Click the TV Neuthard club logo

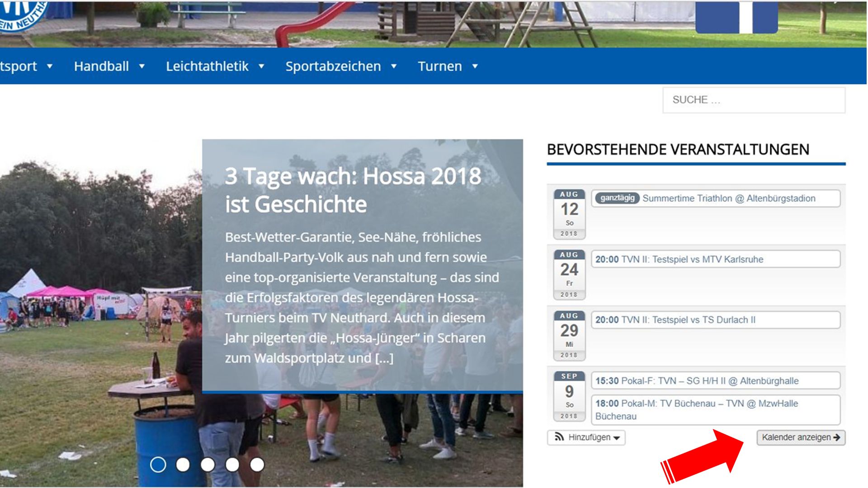23,16
